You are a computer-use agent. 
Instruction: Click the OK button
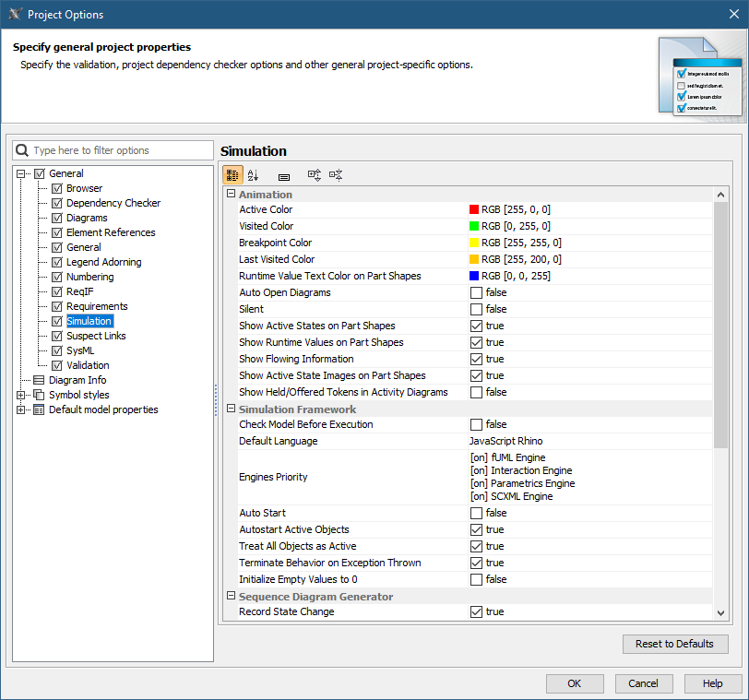click(x=575, y=683)
